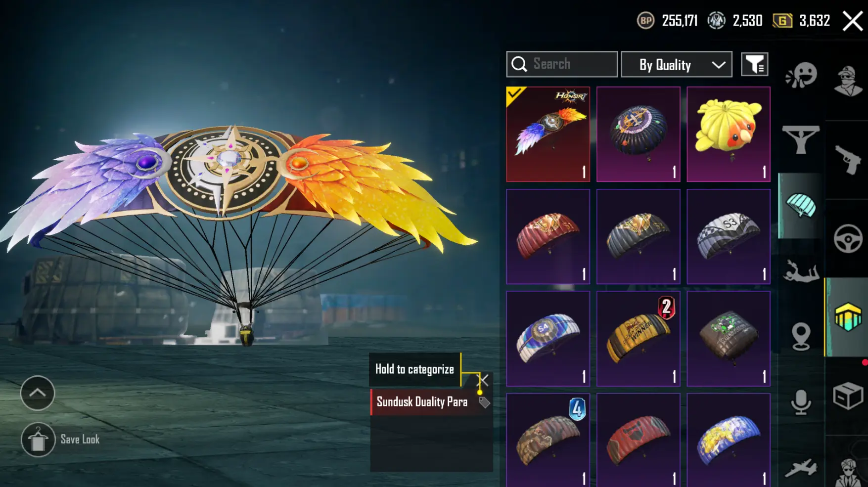Open the location pin icon
Screen dimensions: 868x487
click(801, 336)
